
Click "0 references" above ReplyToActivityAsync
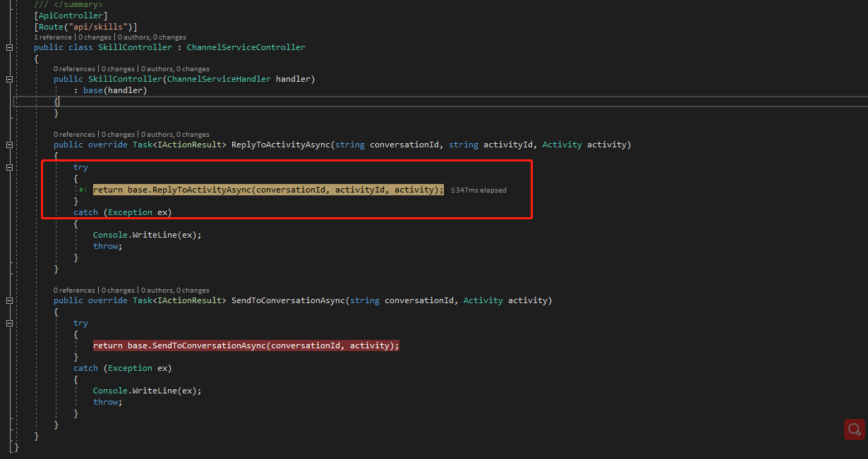point(74,134)
